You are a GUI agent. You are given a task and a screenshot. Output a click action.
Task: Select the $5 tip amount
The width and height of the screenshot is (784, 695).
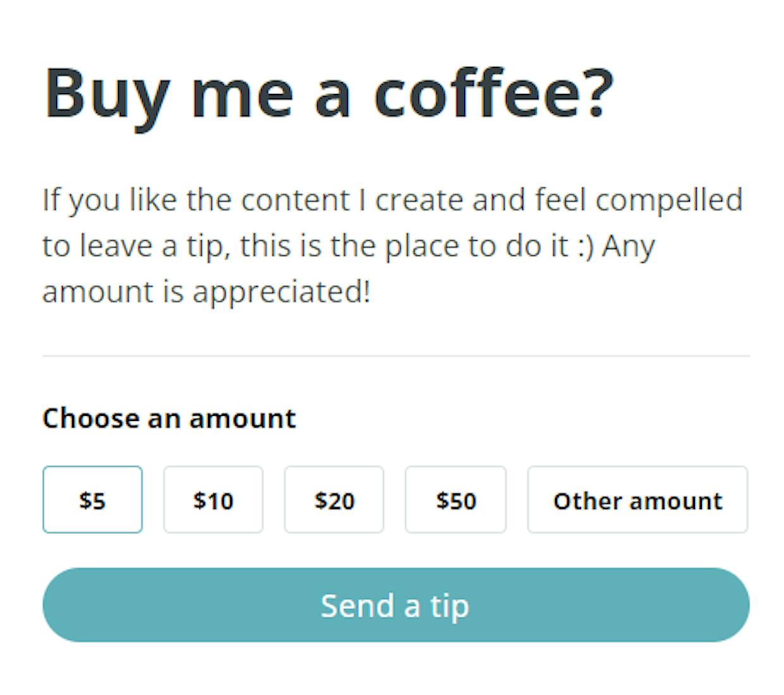92,500
